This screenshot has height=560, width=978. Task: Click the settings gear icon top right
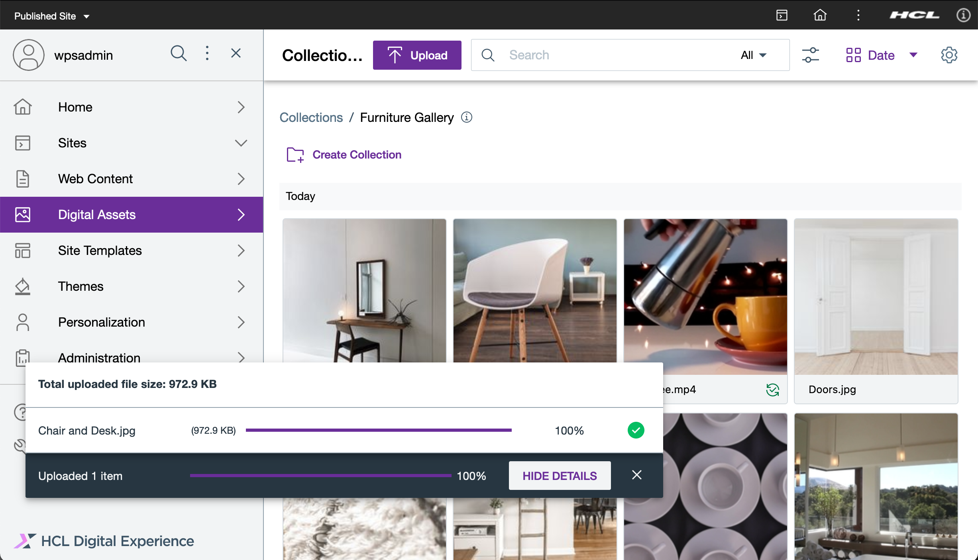point(949,55)
